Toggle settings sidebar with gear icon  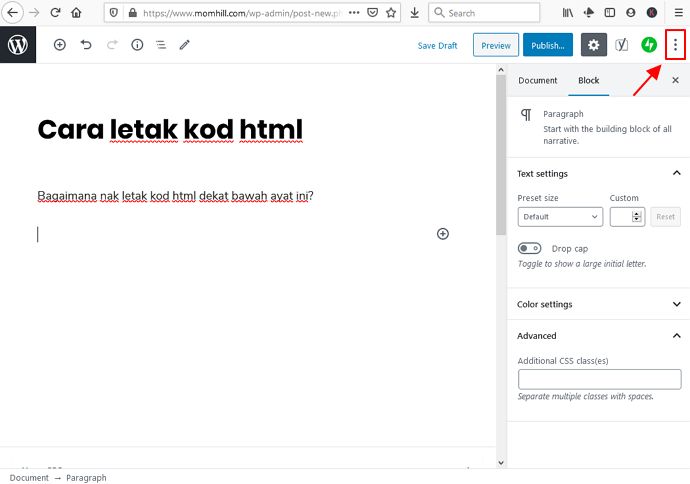pos(594,44)
